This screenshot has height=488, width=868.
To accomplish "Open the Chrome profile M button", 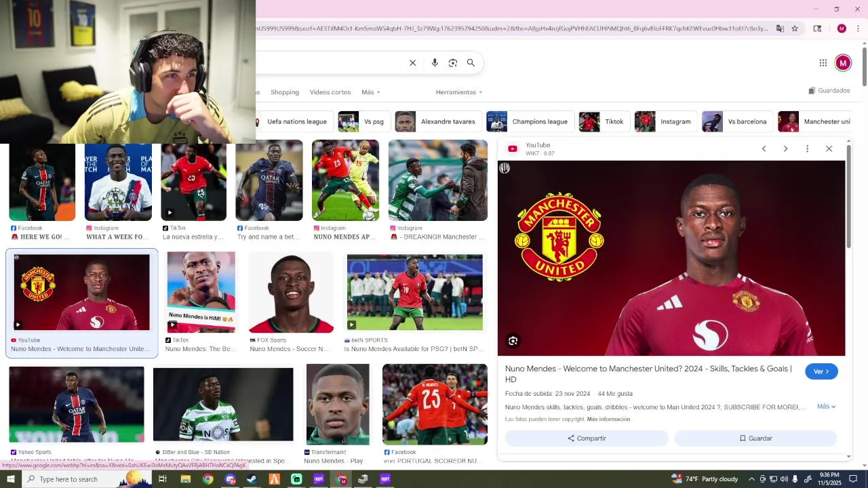I will point(842,28).
